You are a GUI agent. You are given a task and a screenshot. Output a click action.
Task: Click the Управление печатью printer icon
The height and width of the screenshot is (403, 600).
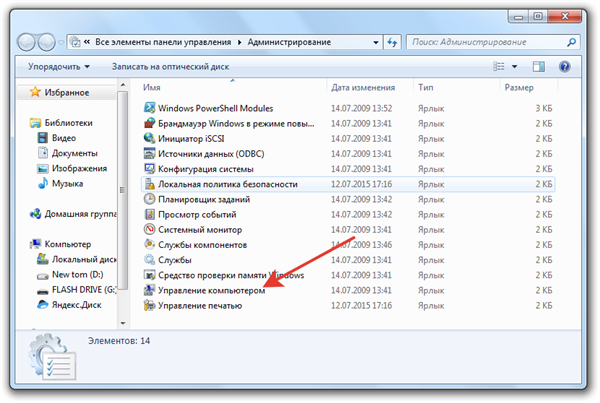[x=149, y=305]
